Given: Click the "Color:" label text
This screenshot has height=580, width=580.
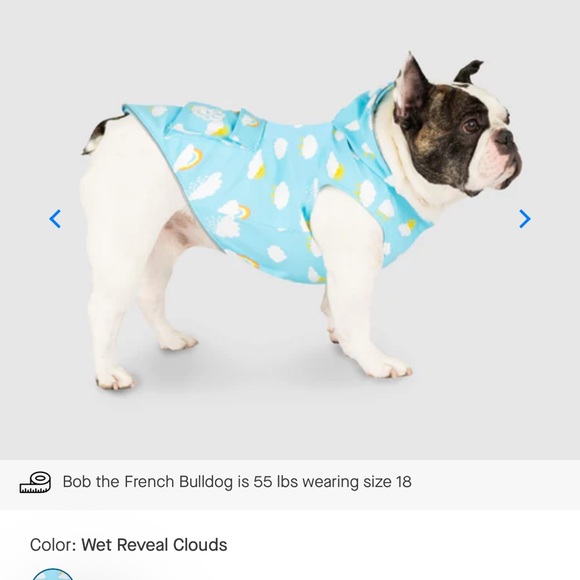Looking at the screenshot, I should point(53,544).
